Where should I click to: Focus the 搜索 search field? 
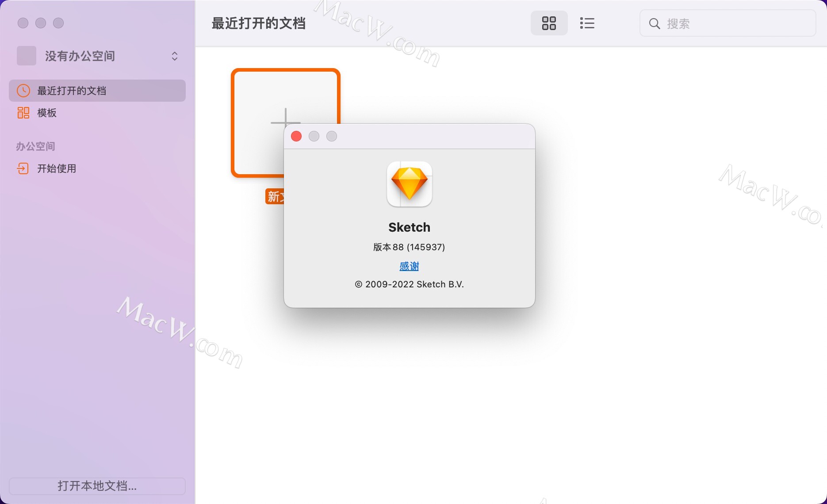click(x=727, y=23)
